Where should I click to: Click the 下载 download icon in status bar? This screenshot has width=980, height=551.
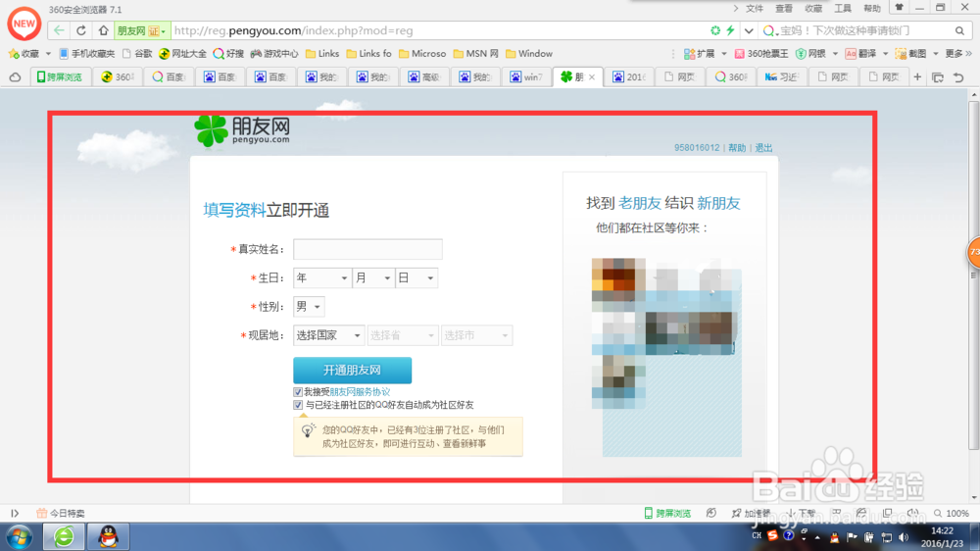792,513
